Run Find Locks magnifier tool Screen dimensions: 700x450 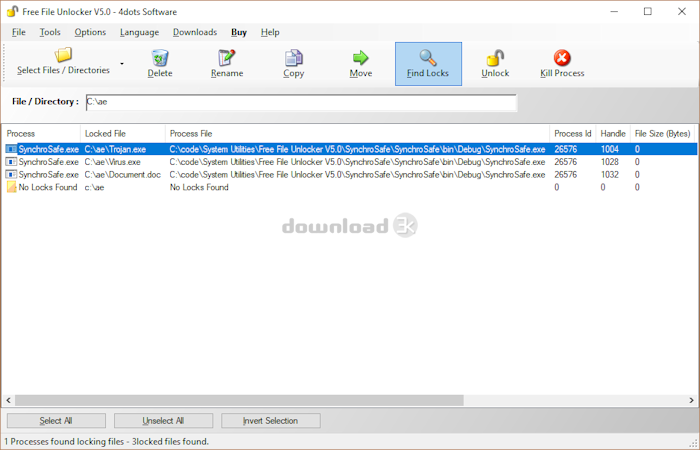tap(428, 64)
